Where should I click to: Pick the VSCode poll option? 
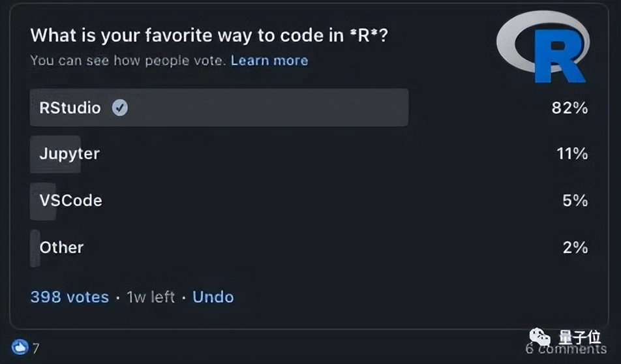coord(70,200)
